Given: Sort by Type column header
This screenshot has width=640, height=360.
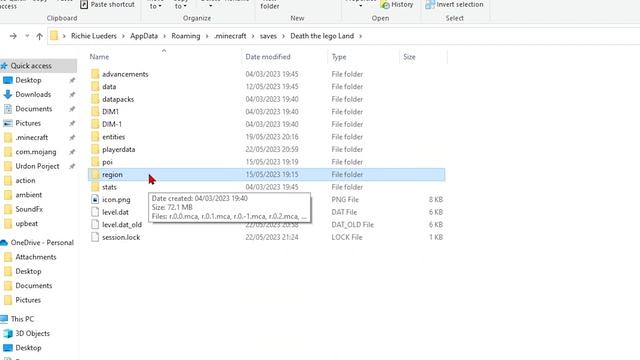Looking at the screenshot, I should coord(339,57).
